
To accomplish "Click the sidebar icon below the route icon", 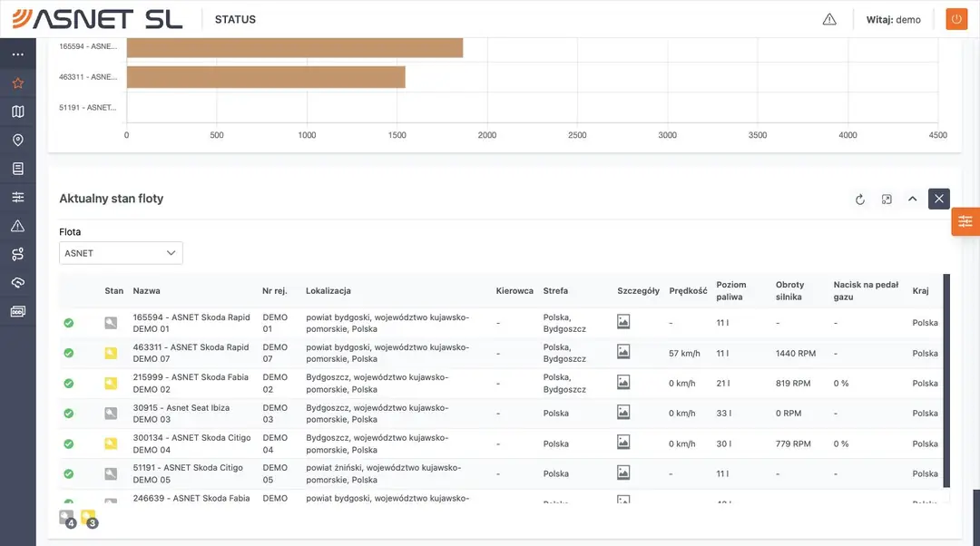I will (x=18, y=283).
